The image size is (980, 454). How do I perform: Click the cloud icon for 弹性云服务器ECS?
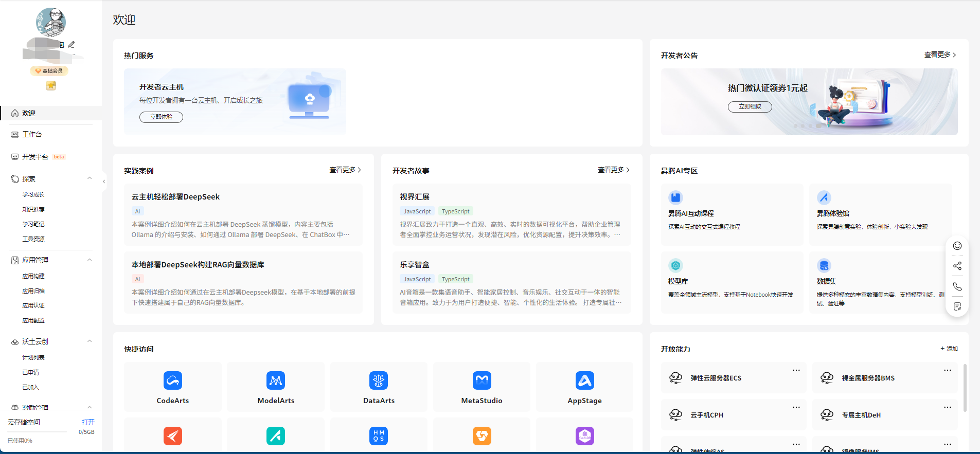click(x=675, y=378)
